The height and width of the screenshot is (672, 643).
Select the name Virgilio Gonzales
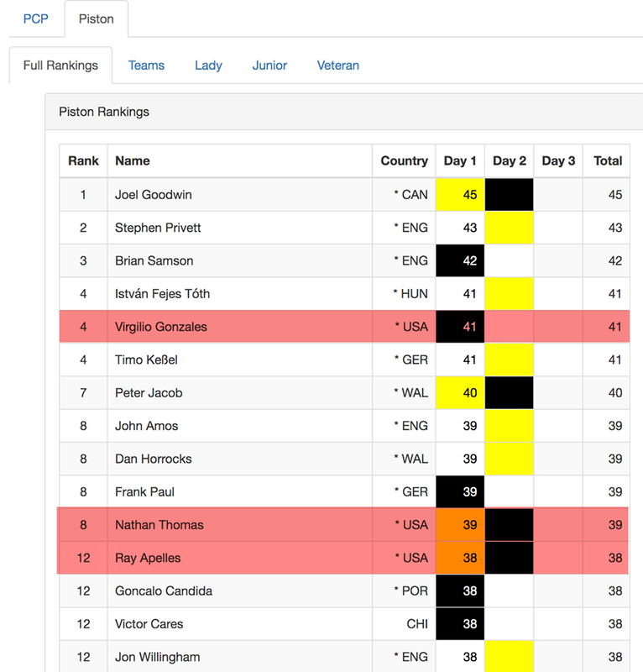160,327
